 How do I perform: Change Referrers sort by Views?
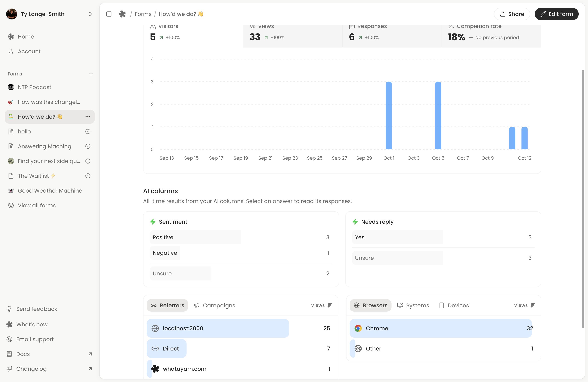click(x=321, y=305)
